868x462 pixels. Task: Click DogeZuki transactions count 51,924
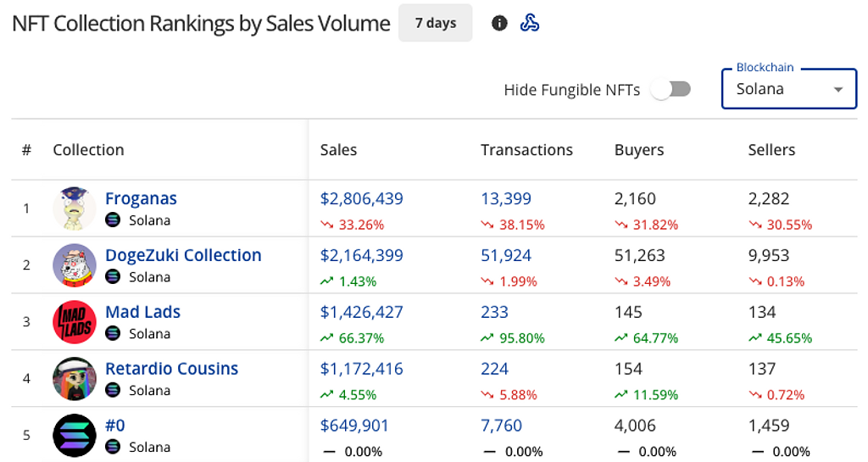506,255
